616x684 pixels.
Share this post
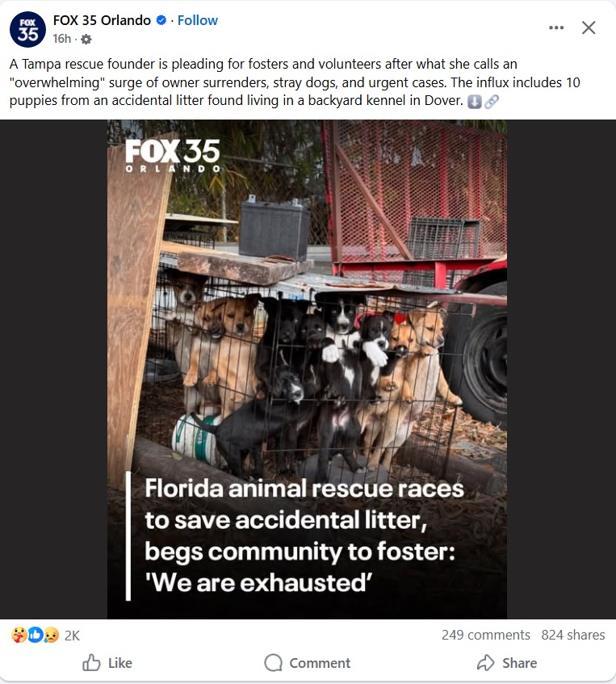point(506,663)
